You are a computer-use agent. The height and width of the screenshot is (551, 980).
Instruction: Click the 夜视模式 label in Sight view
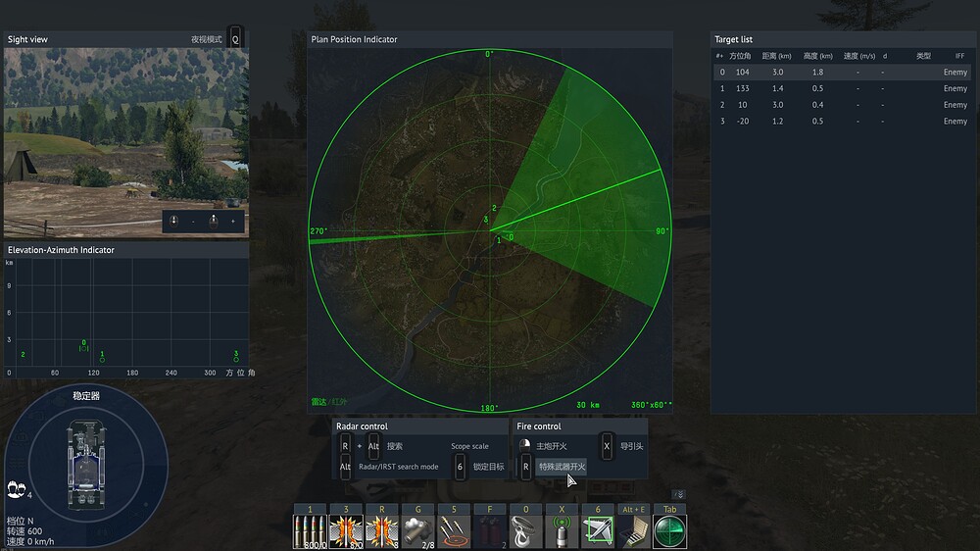(206, 39)
